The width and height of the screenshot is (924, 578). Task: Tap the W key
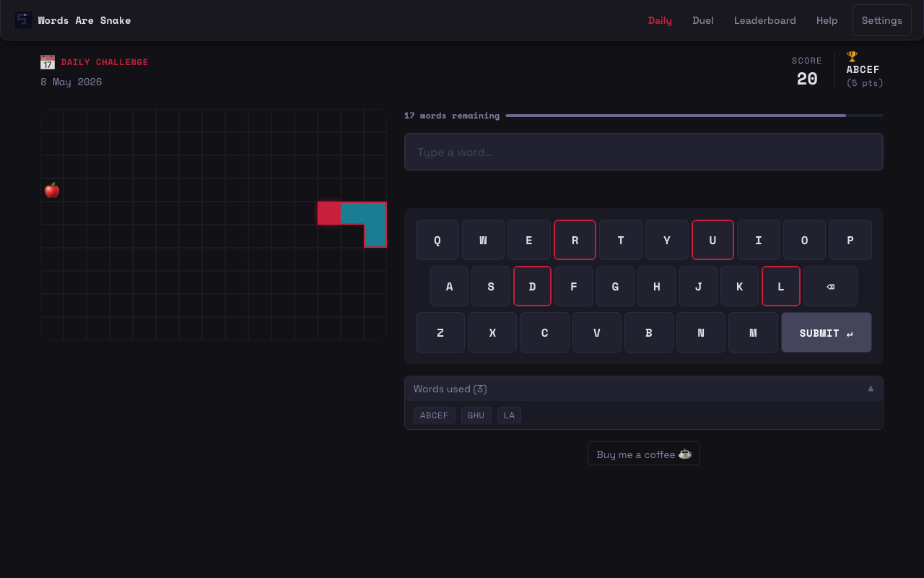(x=483, y=240)
